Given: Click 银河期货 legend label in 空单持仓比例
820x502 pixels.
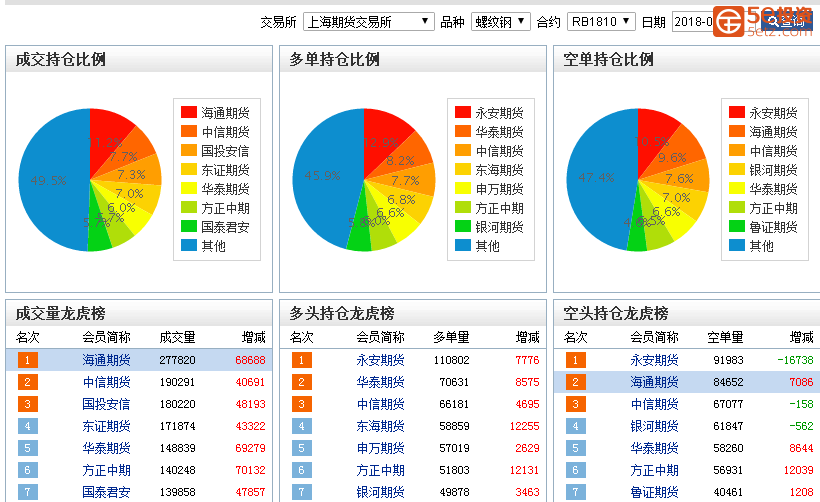Looking at the screenshot, I should [773, 169].
